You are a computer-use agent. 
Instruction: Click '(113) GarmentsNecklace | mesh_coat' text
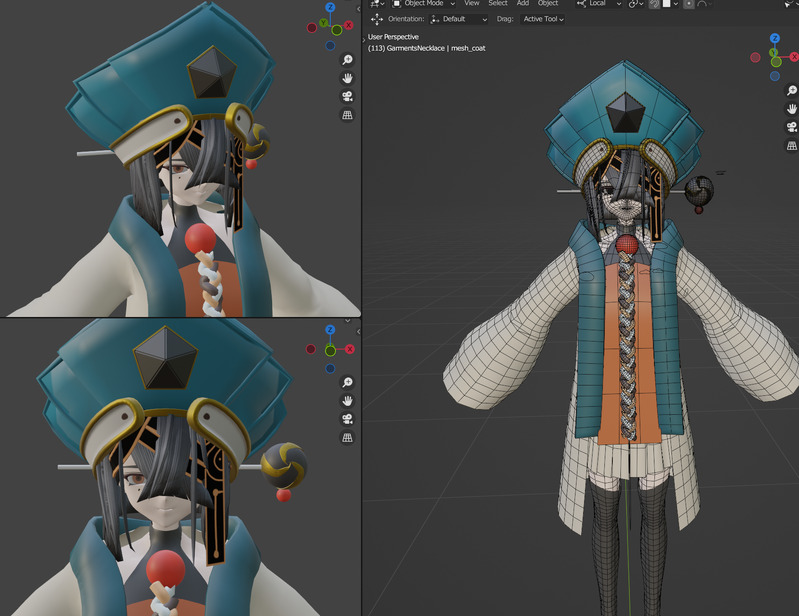[x=427, y=48]
